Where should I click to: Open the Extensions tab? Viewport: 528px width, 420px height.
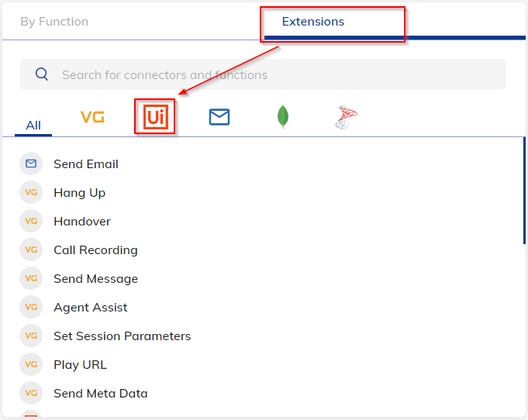tap(312, 22)
